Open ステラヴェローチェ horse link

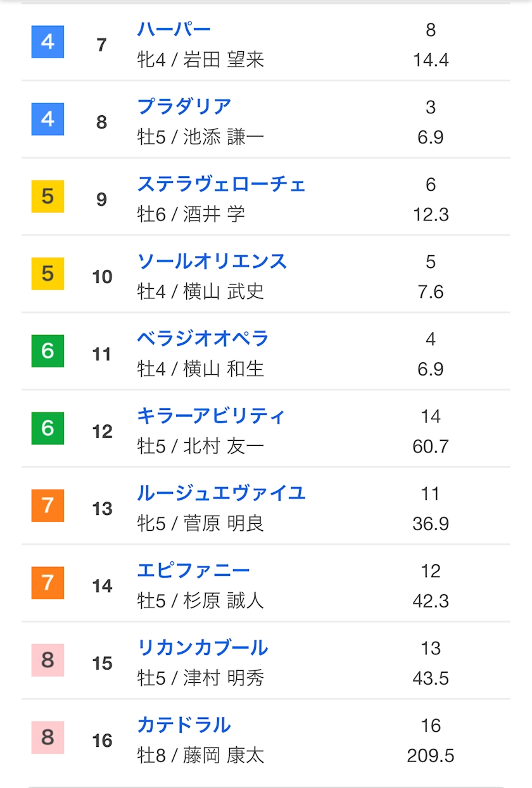(x=222, y=184)
